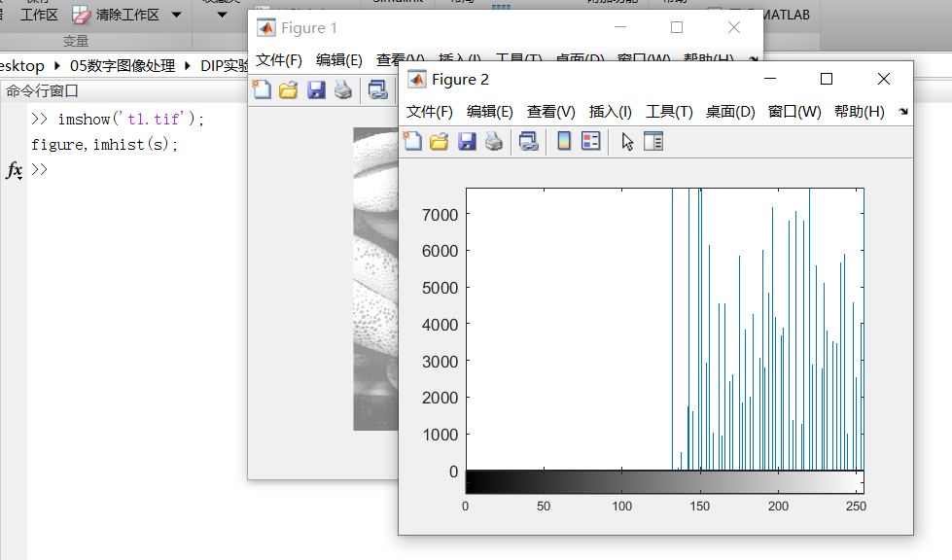Click command text figure,imhist(s);
The image size is (952, 560).
tap(104, 145)
